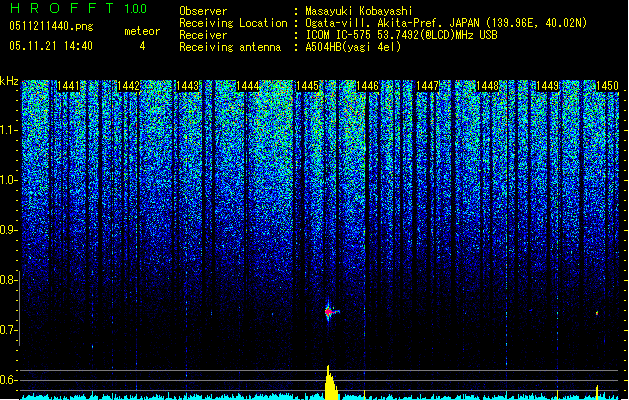Image resolution: width=629 pixels, height=400 pixels.
Task: Click the 1445 time marker
Action: coord(307,86)
